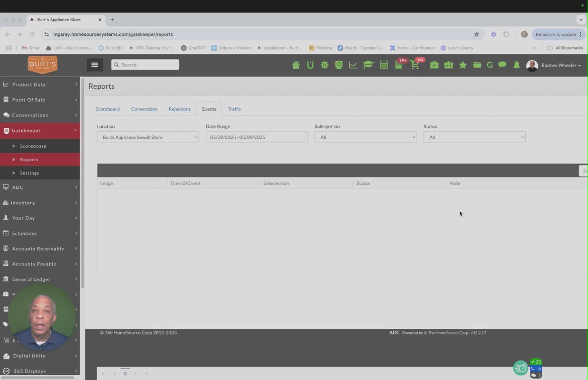Screen dimensions: 588x380
Task: Click the browser extensions puzzle icon
Action: pos(506,34)
